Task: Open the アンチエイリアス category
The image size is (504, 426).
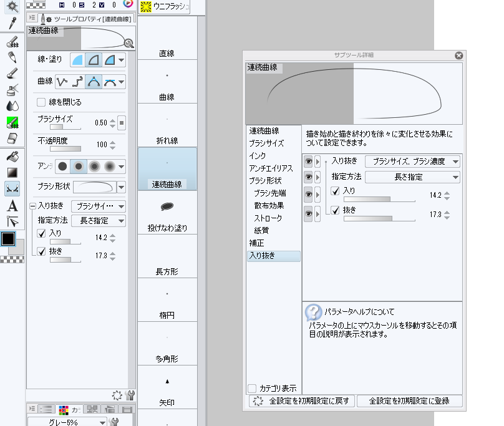Action: tap(271, 168)
